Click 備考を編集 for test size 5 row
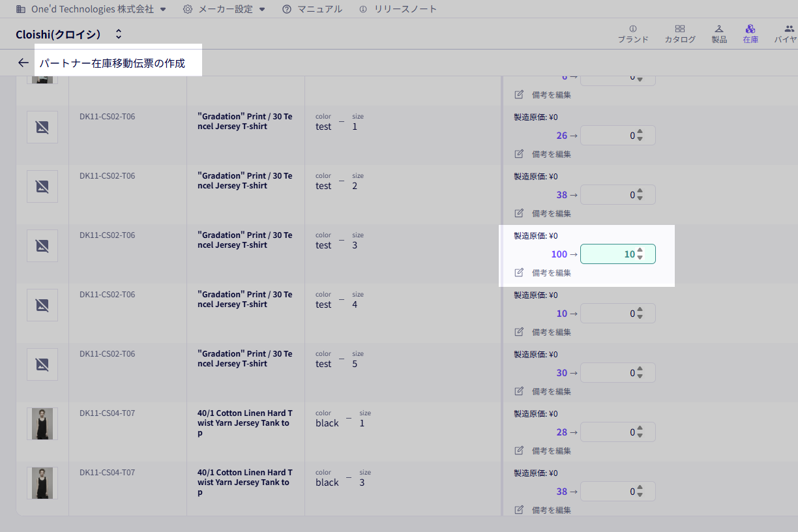The width and height of the screenshot is (798, 532). tap(551, 391)
